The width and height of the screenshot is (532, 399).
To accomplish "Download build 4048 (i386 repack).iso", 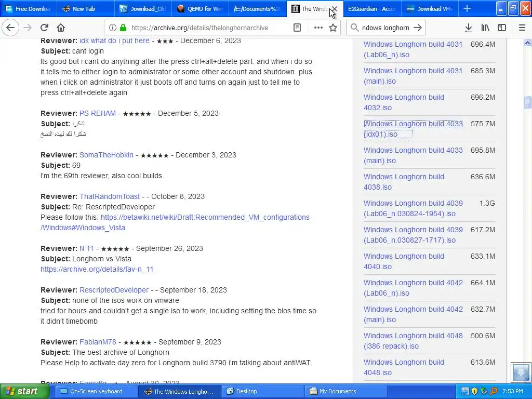I will pos(413,341).
